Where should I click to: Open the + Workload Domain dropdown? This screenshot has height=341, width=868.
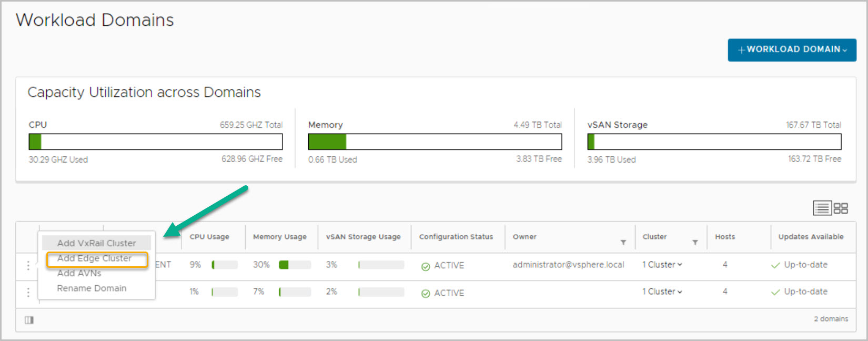(x=792, y=49)
